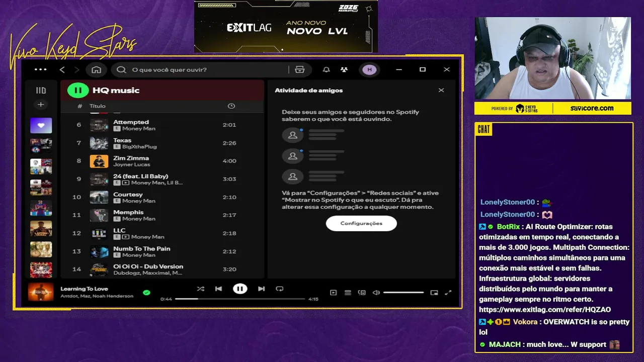Screen dimensions: 644x362
Task: Click Vokora username in chat
Action: 525,322
